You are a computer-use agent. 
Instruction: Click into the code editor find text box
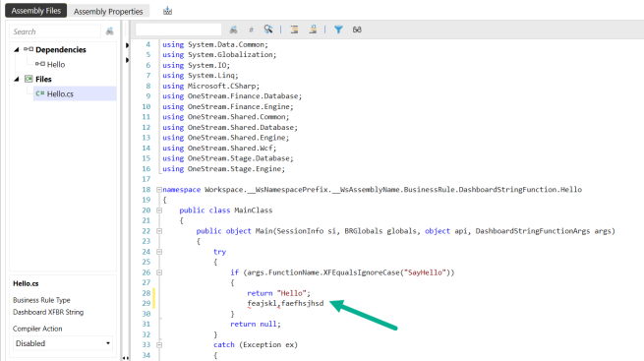click(178, 30)
